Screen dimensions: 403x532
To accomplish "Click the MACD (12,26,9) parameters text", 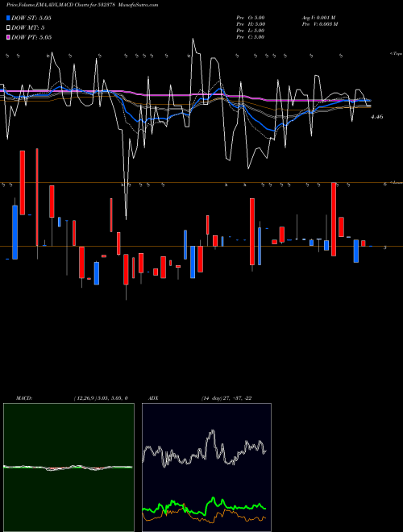I will [x=101, y=398].
